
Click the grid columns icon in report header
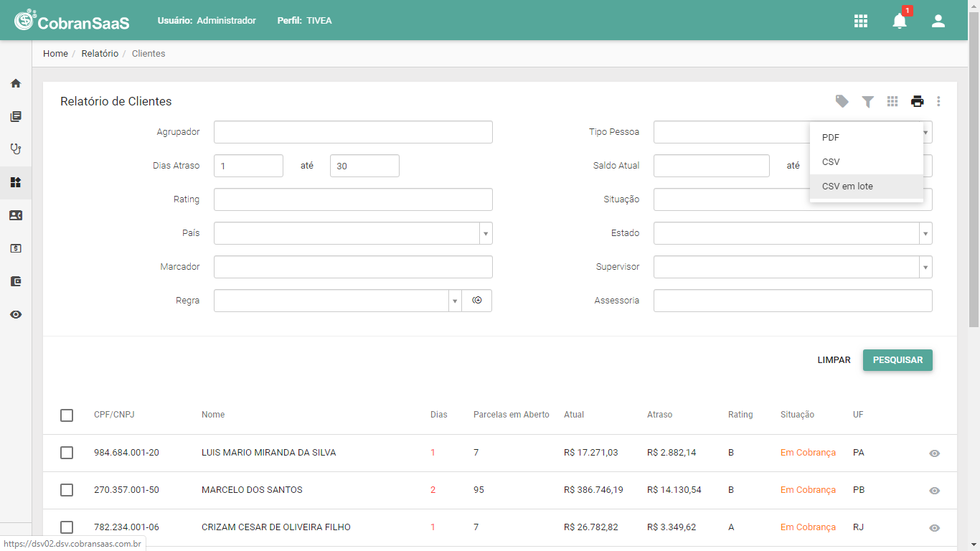pos(892,101)
